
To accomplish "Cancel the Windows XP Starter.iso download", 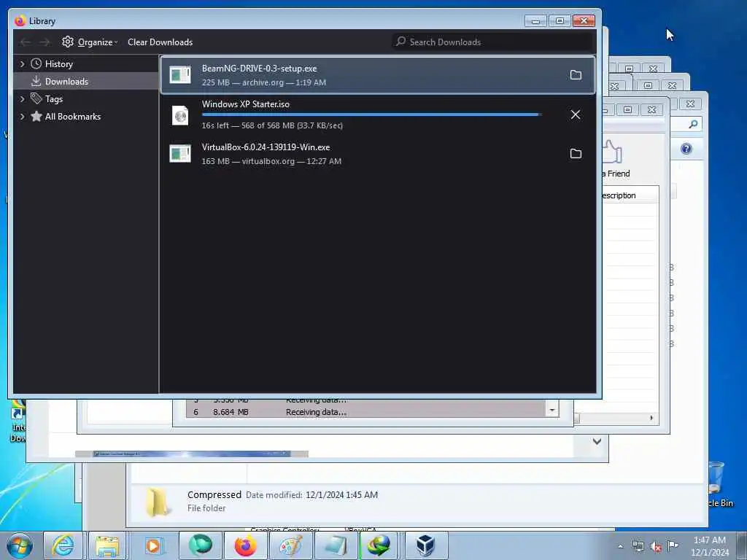I will pos(576,114).
